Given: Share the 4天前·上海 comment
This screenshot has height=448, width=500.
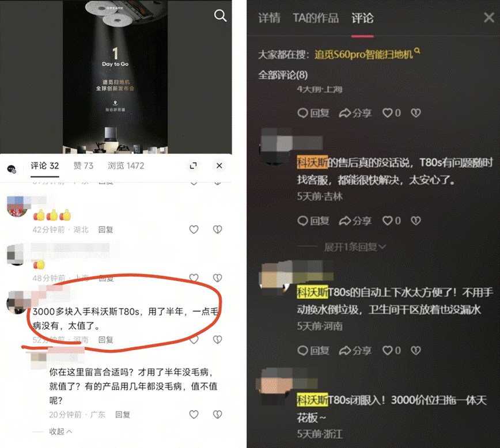Looking at the screenshot, I should (x=355, y=113).
